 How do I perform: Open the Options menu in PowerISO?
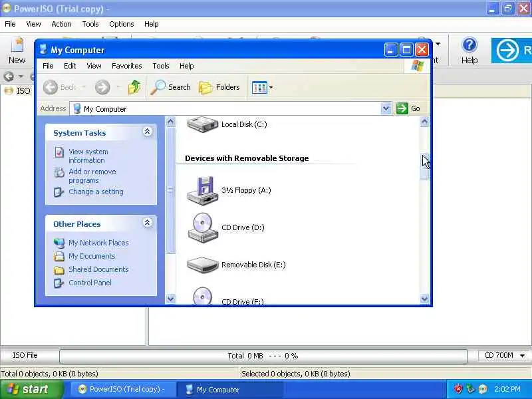click(x=122, y=24)
